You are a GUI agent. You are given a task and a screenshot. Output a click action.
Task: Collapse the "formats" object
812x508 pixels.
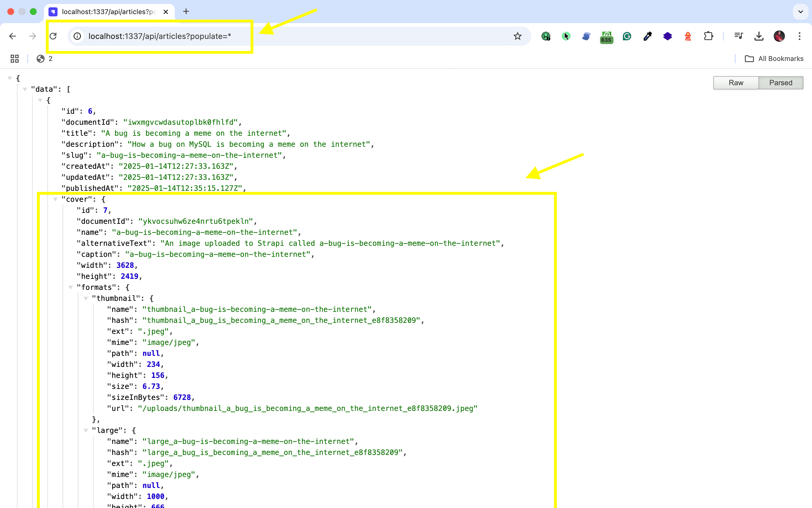pyautogui.click(x=71, y=287)
